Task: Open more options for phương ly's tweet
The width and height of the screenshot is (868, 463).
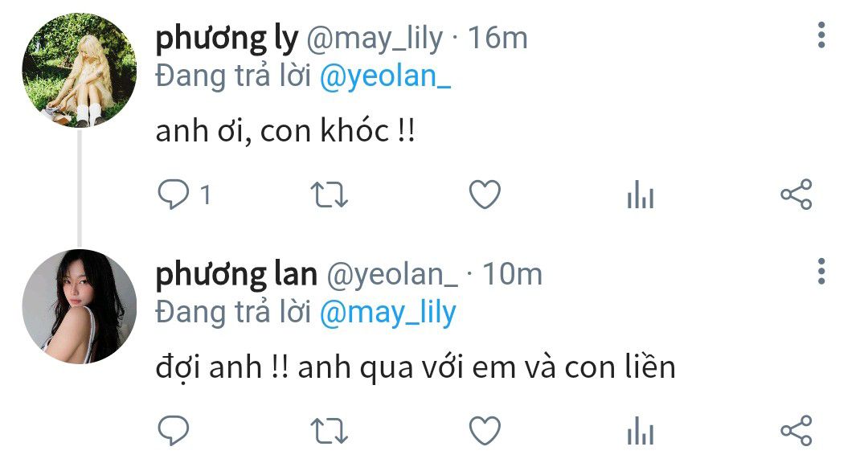Action: point(821,35)
